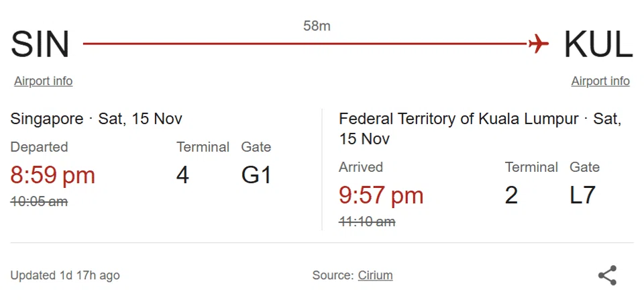Click arrival gate L7

pyautogui.click(x=582, y=196)
